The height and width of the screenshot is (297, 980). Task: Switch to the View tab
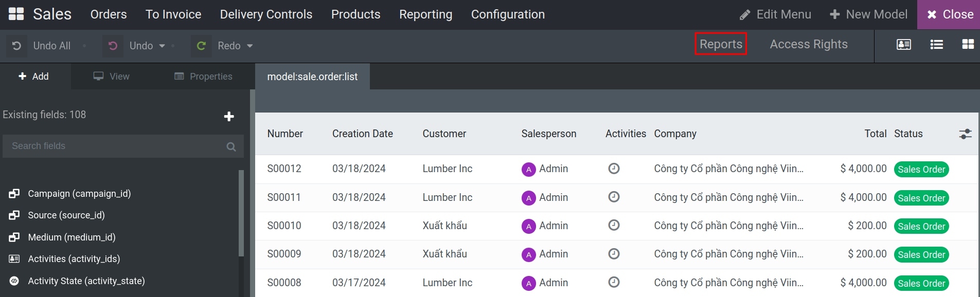click(x=112, y=77)
